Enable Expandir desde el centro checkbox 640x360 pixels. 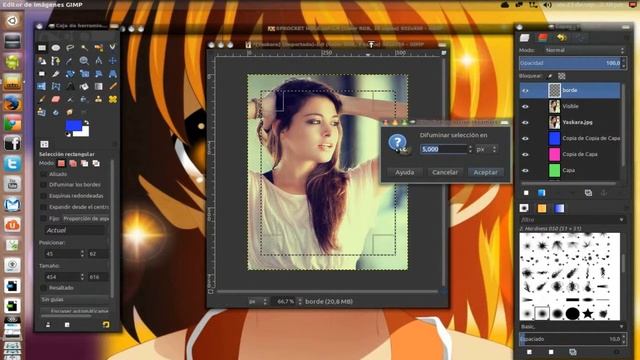point(43,207)
